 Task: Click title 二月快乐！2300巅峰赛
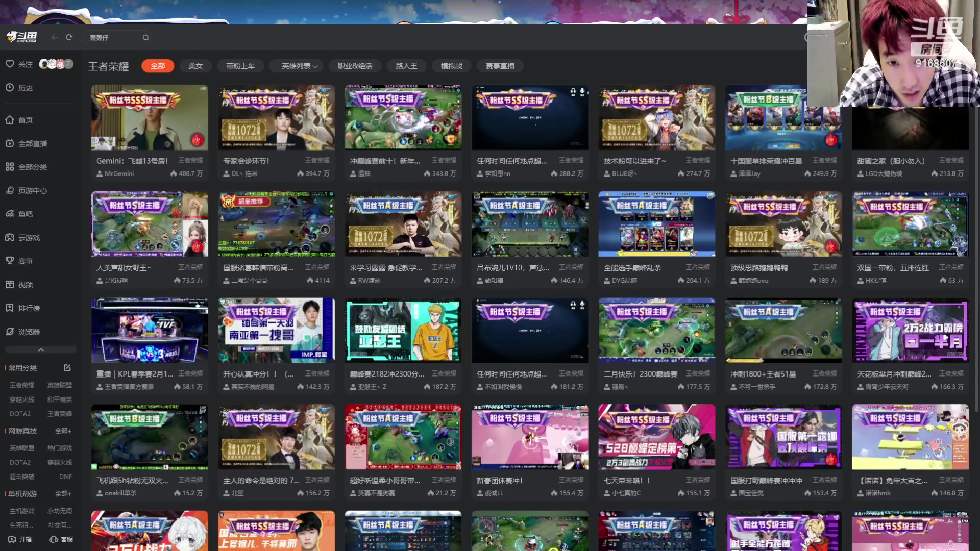(641, 374)
